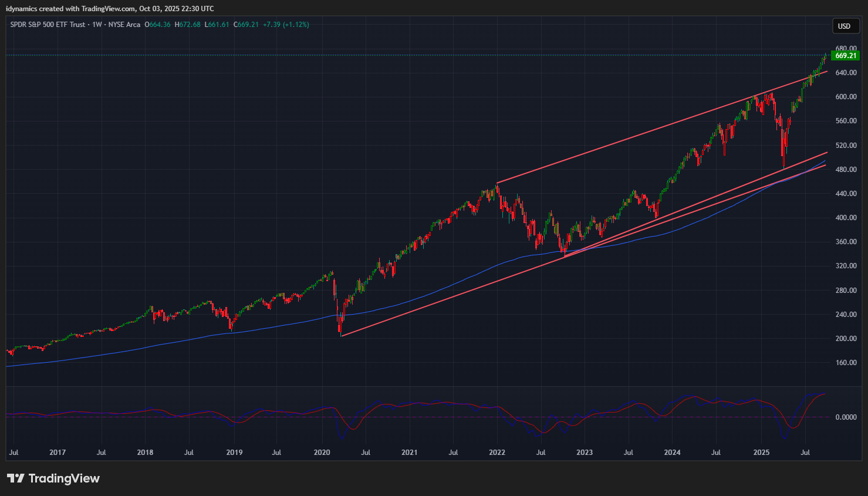Click the 1W interval in chart legend
Viewport: 868px width, 496px height.
click(x=97, y=25)
